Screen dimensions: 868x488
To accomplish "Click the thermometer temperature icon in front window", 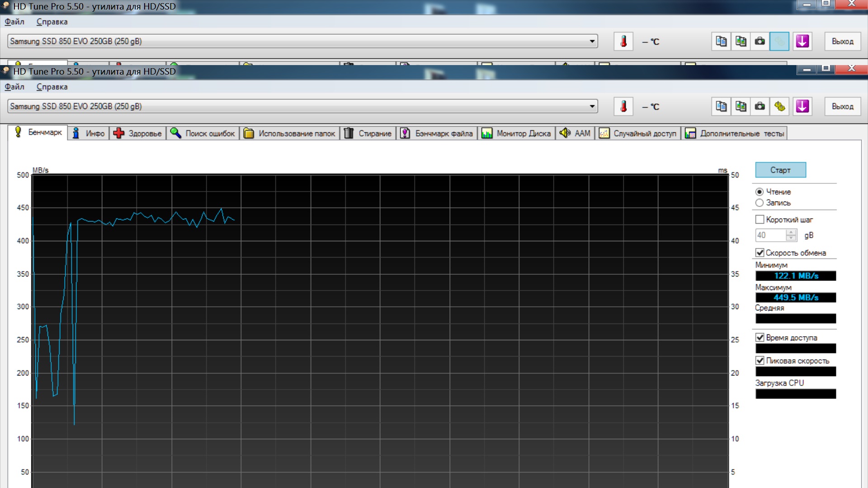I will tap(623, 107).
